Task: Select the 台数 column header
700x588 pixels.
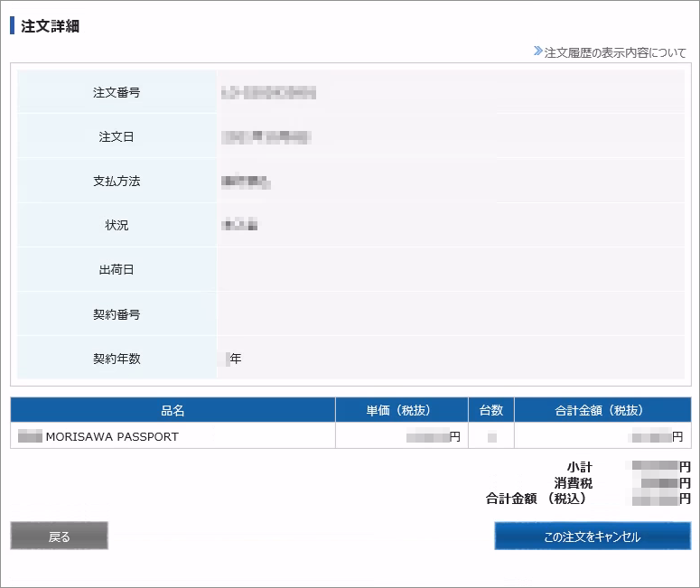Action: [x=491, y=410]
